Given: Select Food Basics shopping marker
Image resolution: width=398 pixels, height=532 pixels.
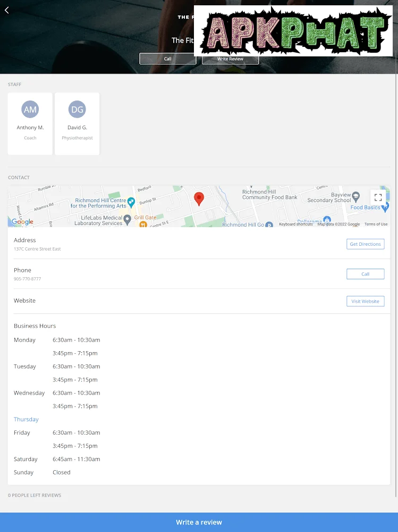Looking at the screenshot, I should click(385, 207).
